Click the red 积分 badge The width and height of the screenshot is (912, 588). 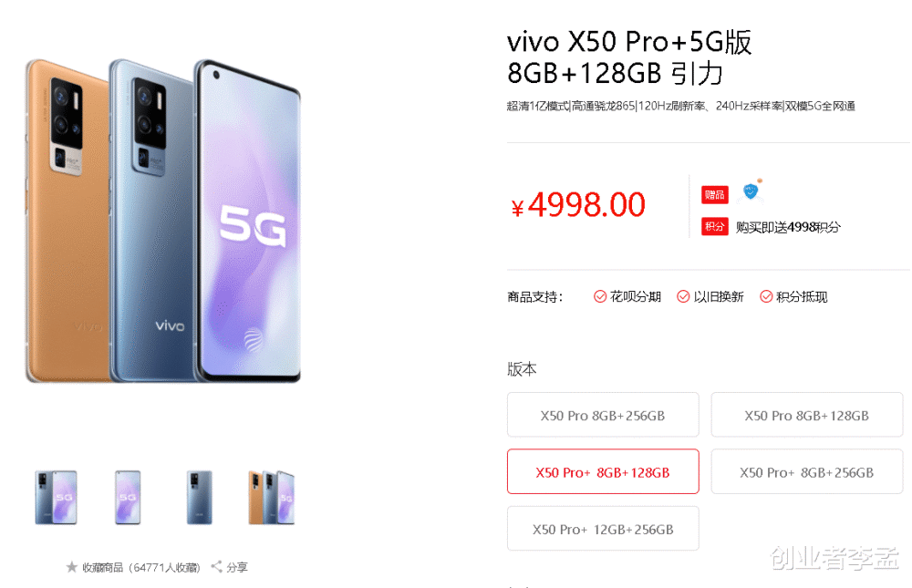(x=715, y=226)
